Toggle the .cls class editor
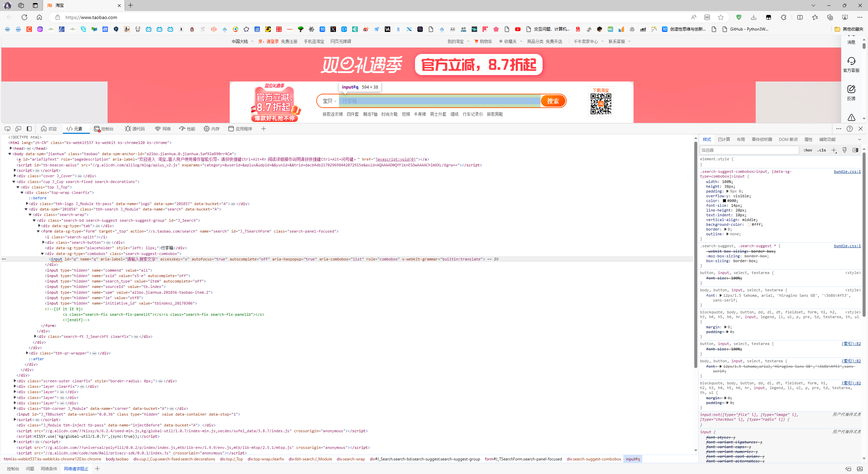 click(822, 150)
